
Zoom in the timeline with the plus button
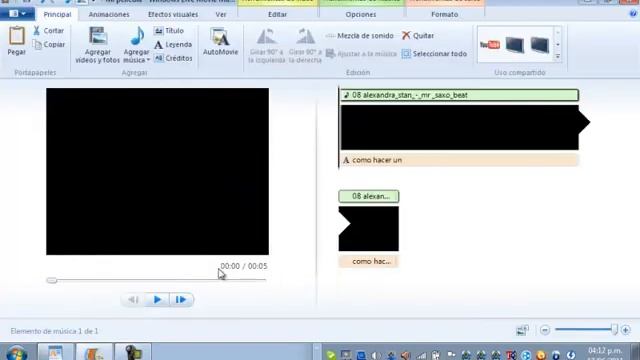point(626,330)
